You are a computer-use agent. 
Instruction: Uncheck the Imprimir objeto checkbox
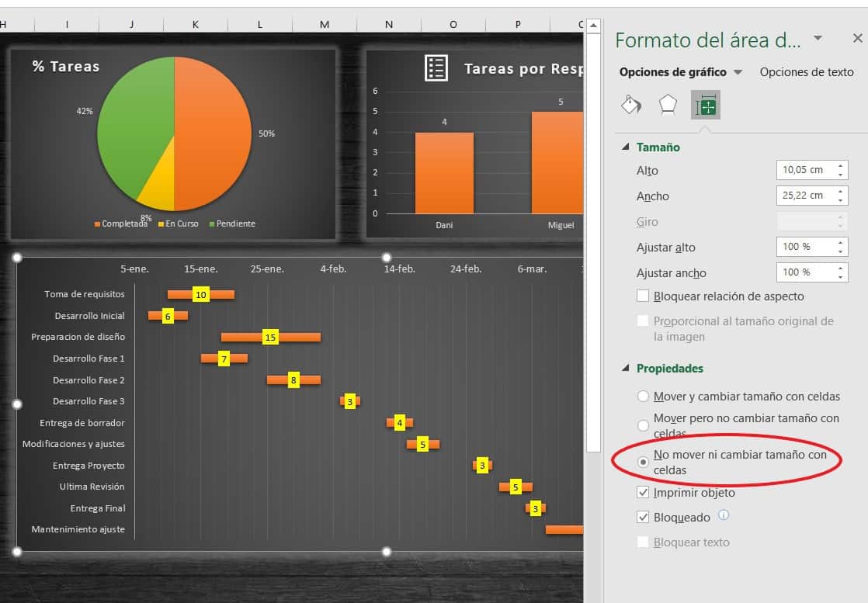pyautogui.click(x=643, y=492)
